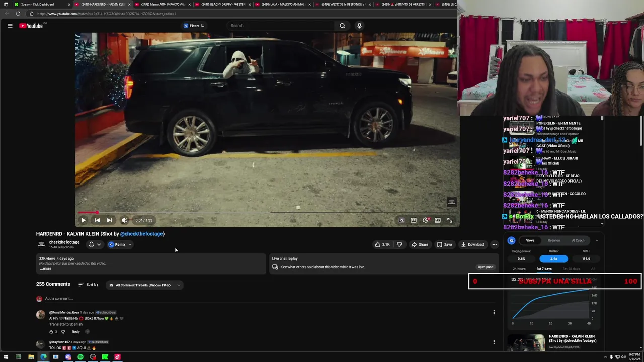Enter fullscreen mode in player
The width and height of the screenshot is (644, 362).
pos(450,220)
